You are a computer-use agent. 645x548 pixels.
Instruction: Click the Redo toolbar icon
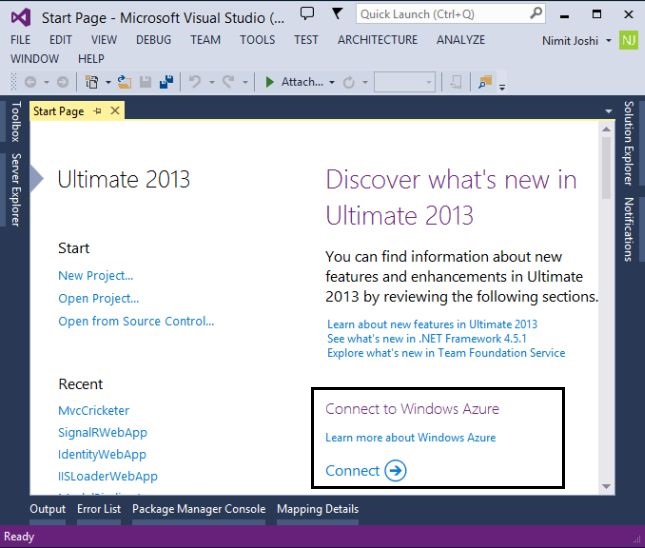tap(228, 82)
